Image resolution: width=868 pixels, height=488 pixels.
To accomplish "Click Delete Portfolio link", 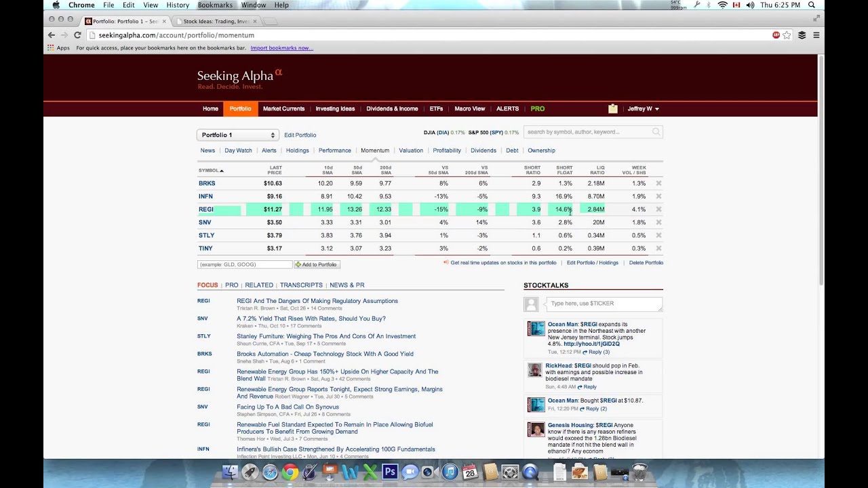I will [646, 263].
